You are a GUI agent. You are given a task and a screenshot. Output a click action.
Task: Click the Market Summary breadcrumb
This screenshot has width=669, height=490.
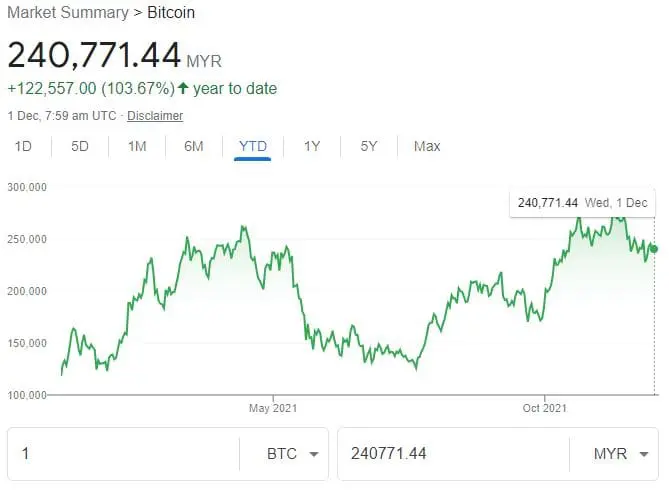click(x=68, y=13)
